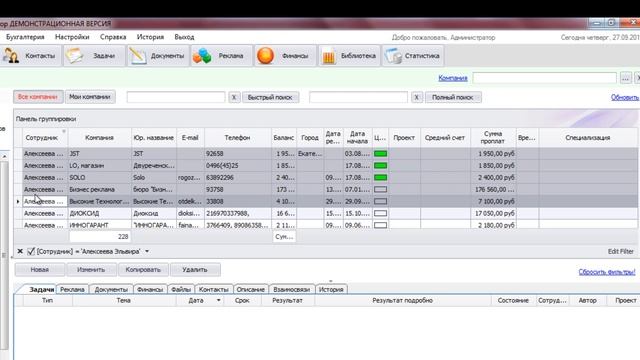Click the Новая button
The image size is (640, 360).
pyautogui.click(x=40, y=270)
